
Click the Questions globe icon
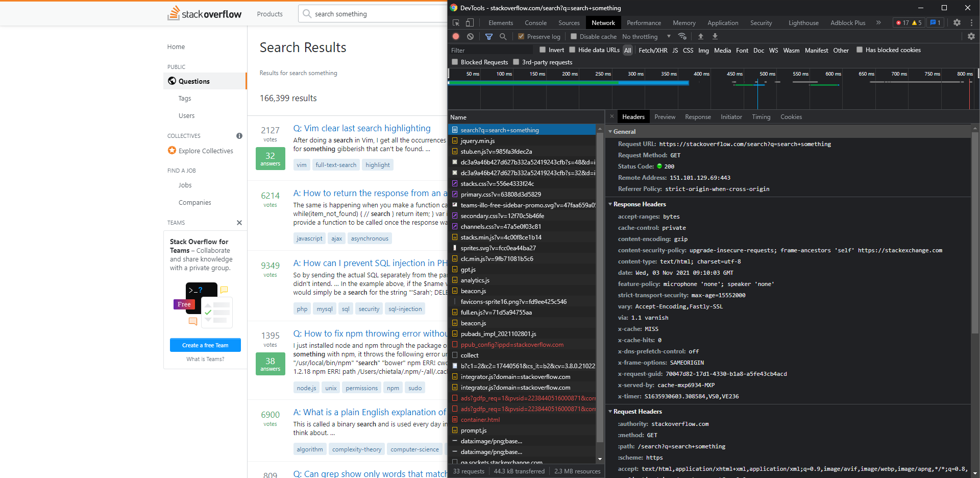(172, 81)
